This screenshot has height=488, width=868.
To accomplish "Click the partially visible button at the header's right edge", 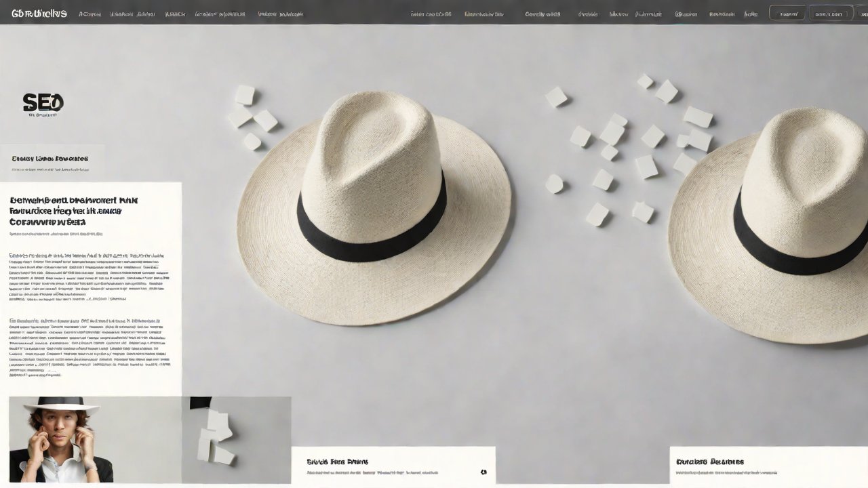I will click(862, 13).
